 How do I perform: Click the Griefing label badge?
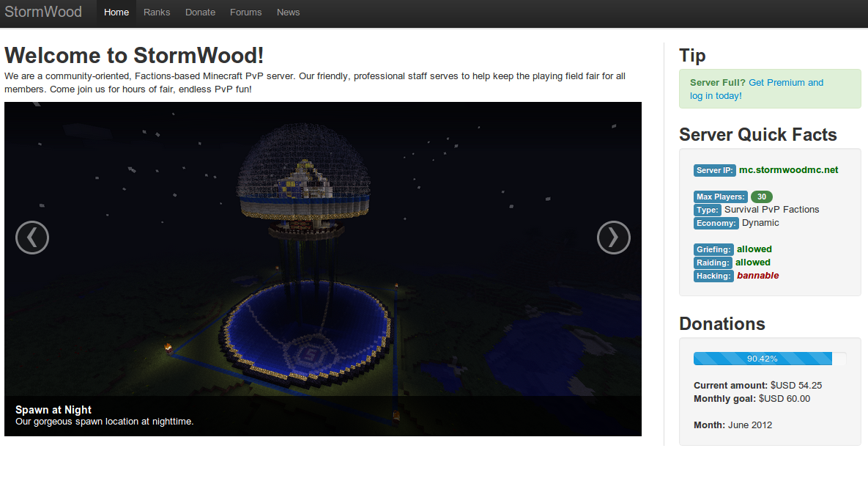pyautogui.click(x=713, y=249)
